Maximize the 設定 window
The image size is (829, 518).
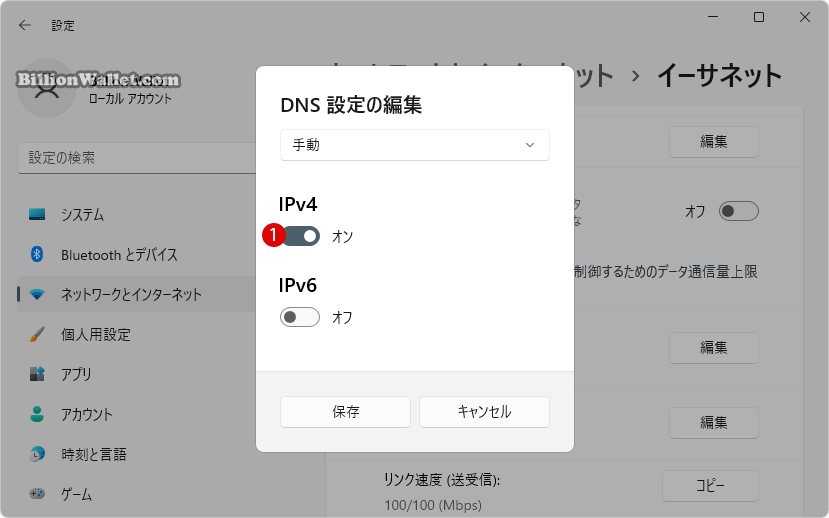[759, 17]
